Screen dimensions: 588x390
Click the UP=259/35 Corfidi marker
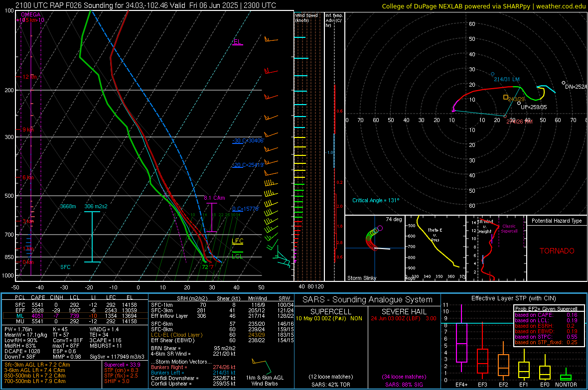(519, 103)
